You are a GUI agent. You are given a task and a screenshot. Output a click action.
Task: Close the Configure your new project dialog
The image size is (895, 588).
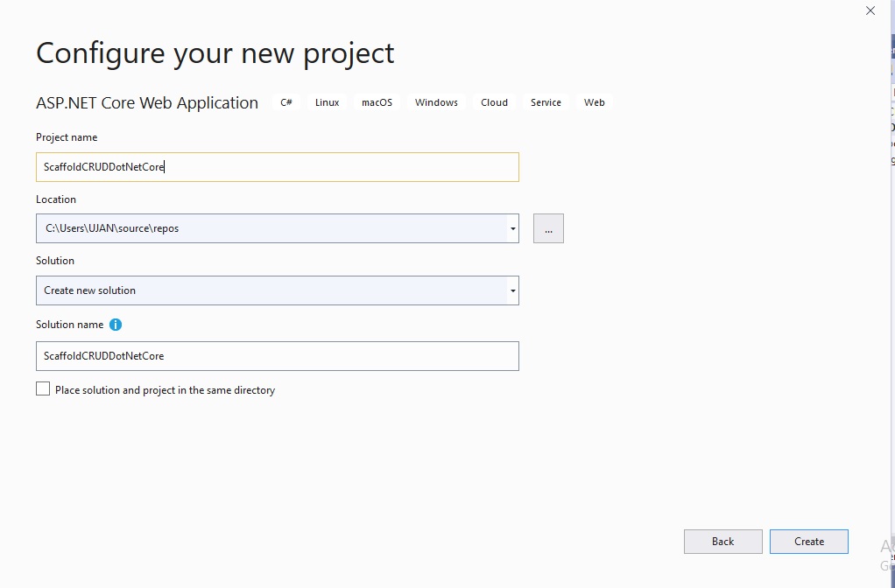870,11
